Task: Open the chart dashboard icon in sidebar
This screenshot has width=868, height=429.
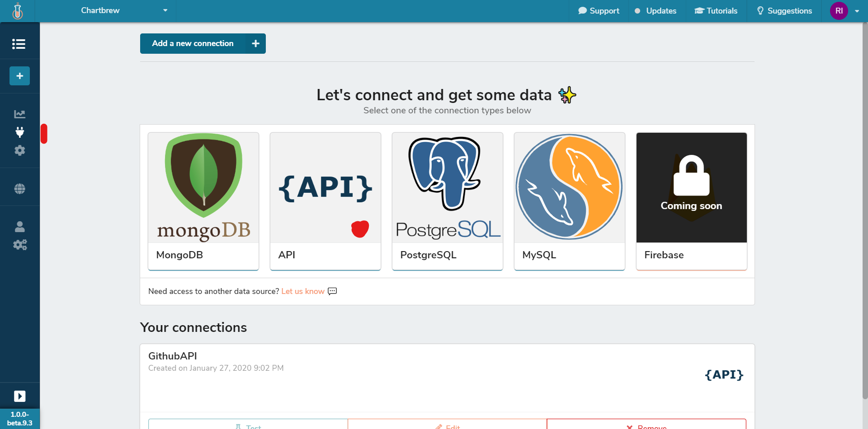Action: point(19,114)
